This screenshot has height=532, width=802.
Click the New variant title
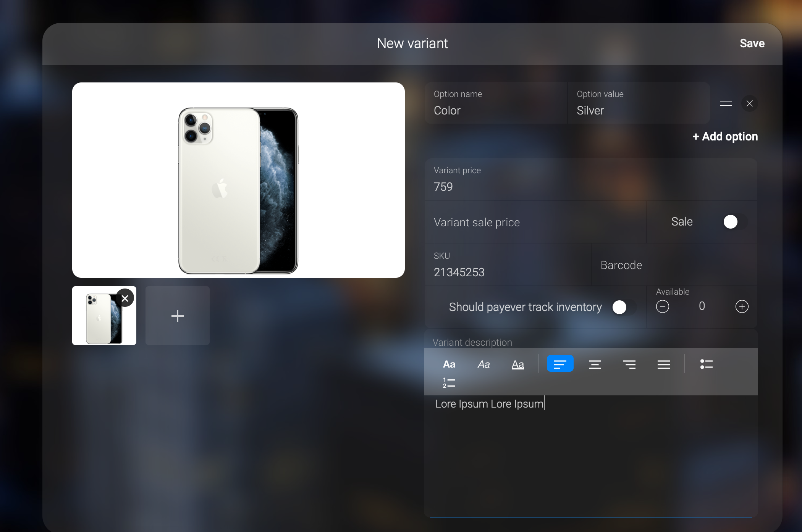[412, 44]
